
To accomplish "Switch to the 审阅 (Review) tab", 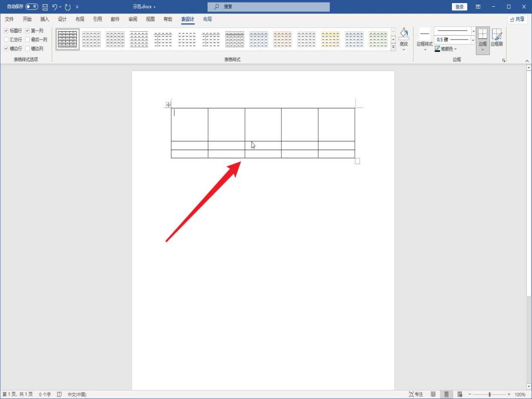I will [x=132, y=19].
